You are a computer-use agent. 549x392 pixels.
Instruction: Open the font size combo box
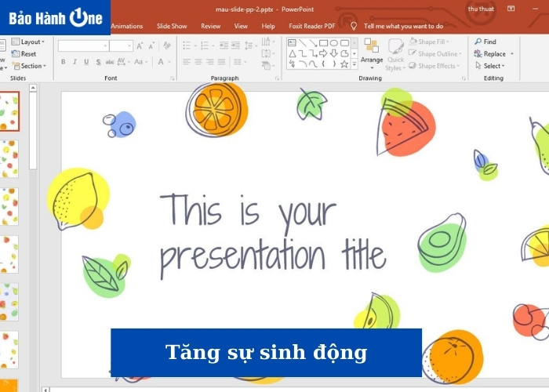tap(121, 45)
